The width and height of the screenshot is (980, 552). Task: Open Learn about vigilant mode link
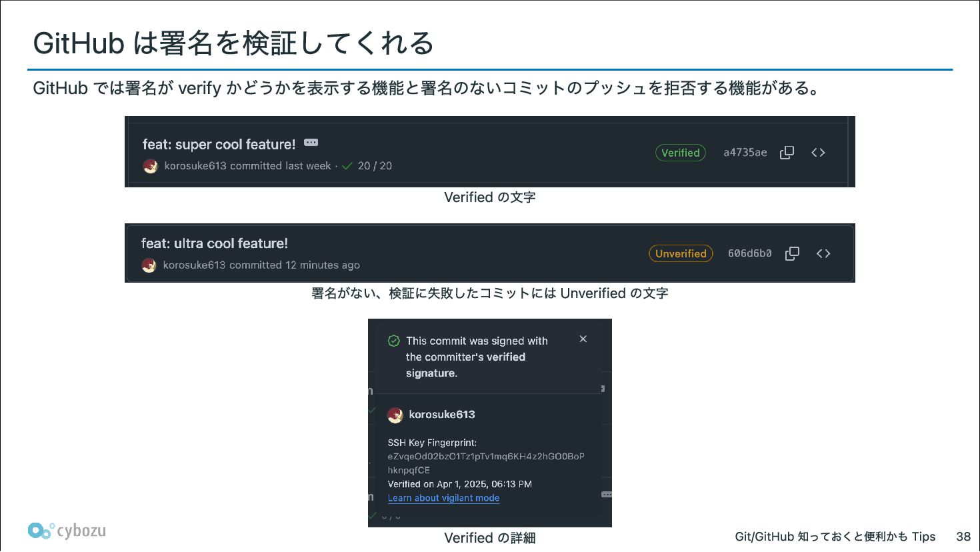click(443, 498)
